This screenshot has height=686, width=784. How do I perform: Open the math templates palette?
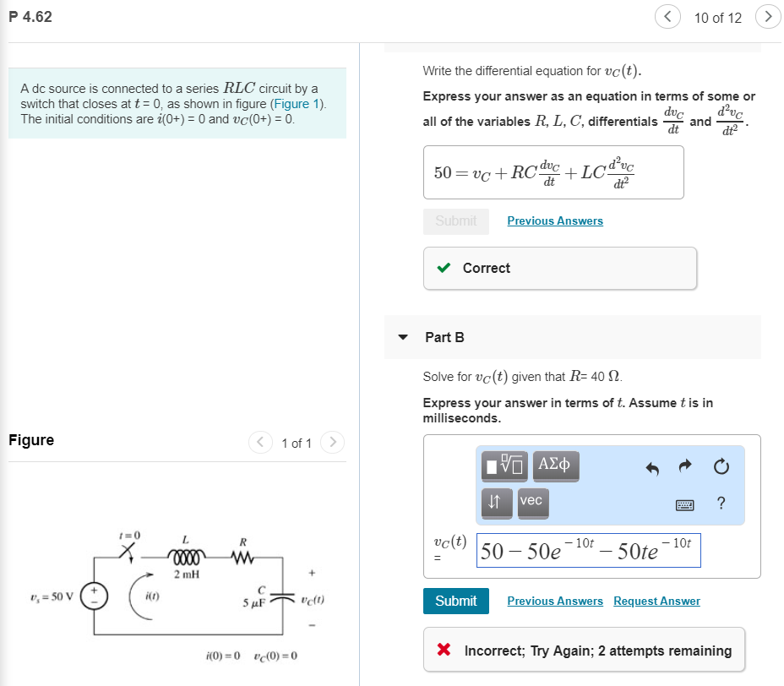tap(503, 465)
